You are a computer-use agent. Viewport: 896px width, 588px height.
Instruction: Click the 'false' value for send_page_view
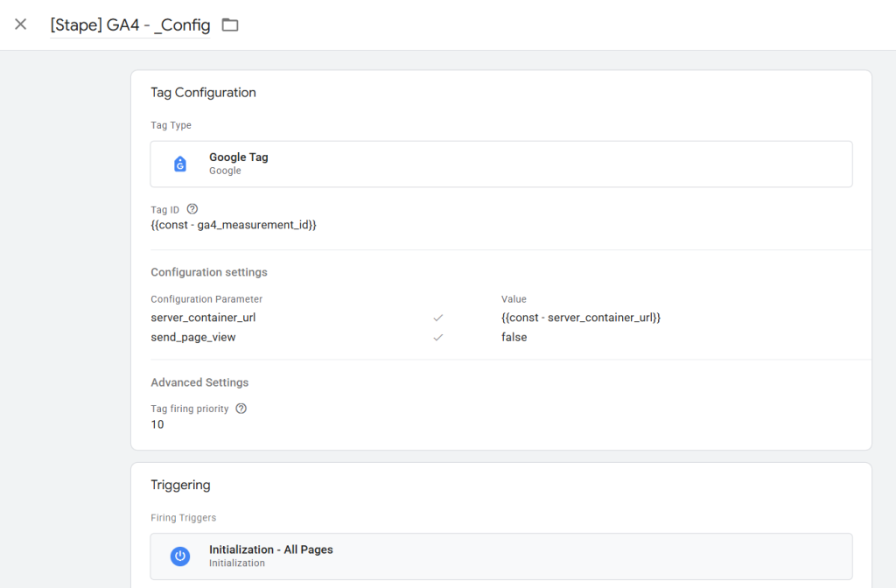click(514, 337)
